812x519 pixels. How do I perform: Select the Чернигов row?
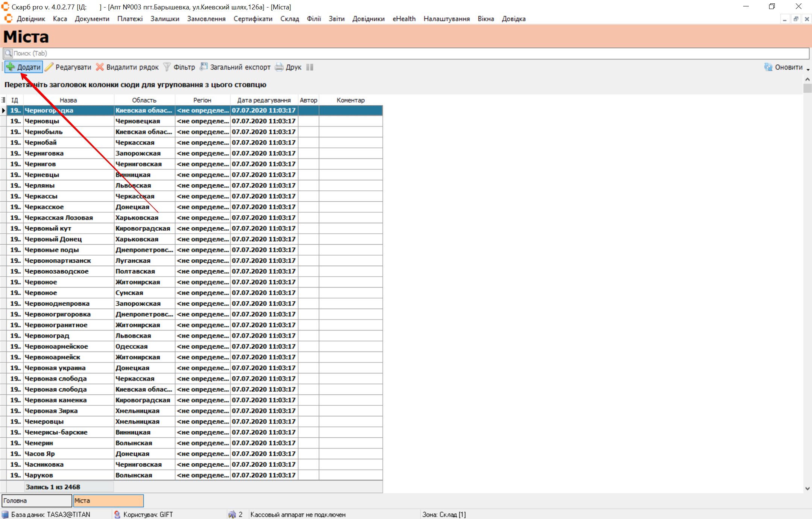40,164
